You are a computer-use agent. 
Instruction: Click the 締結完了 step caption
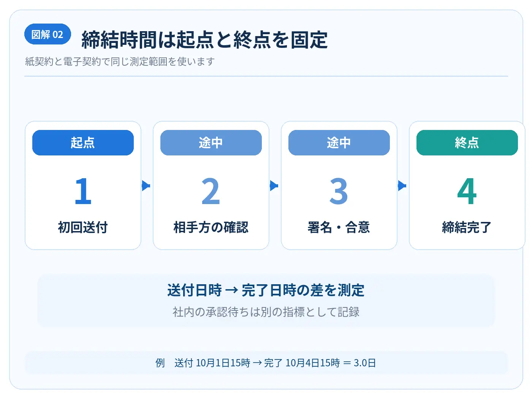pos(467,227)
